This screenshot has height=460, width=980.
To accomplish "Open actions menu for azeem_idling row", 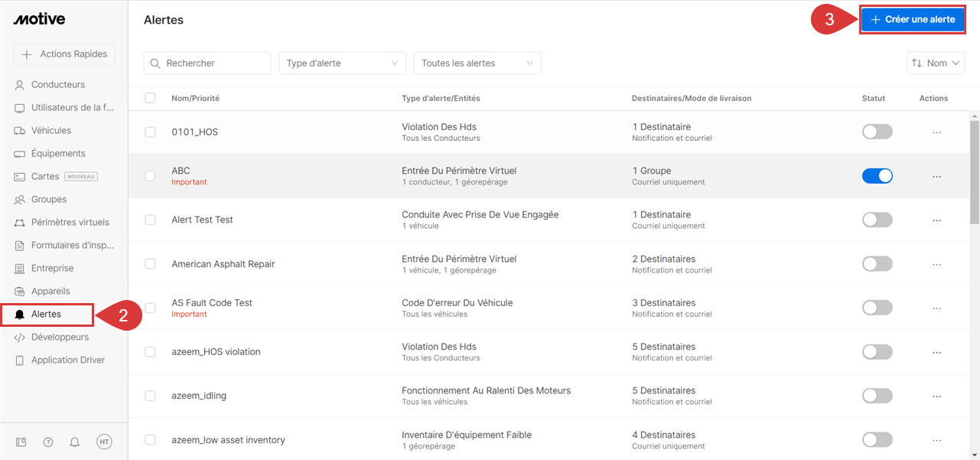I will coord(936,396).
